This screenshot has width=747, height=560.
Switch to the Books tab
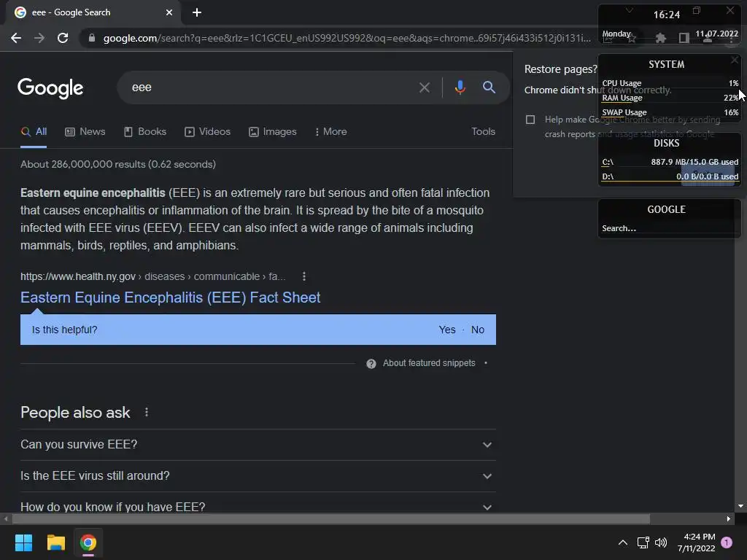tap(145, 131)
